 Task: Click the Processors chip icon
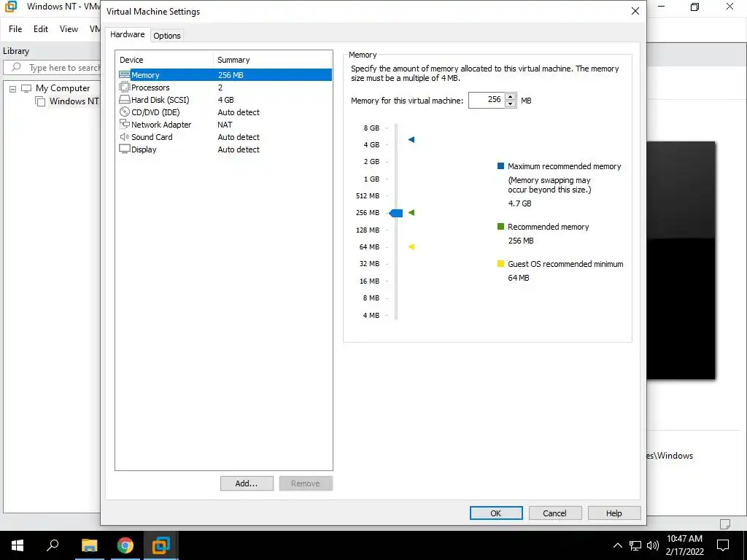(124, 87)
